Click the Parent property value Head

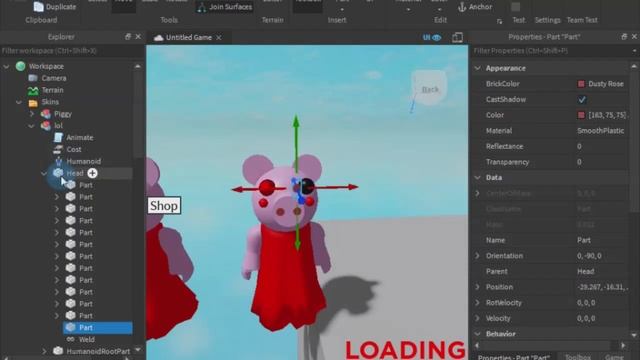(585, 271)
